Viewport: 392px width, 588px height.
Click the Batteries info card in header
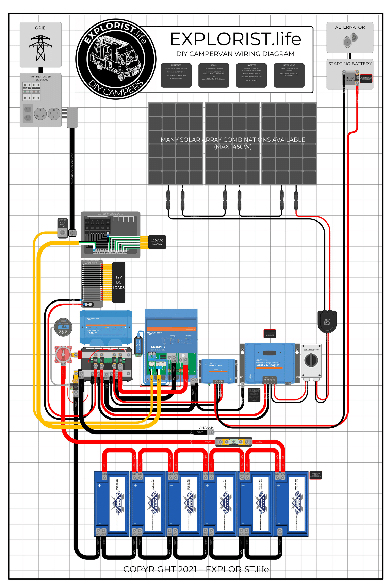coord(176,75)
